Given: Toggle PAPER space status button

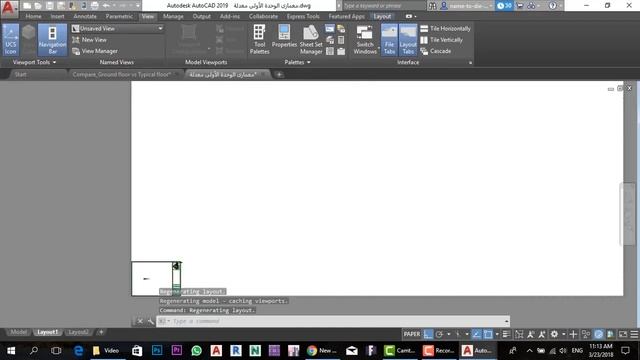Looking at the screenshot, I should click(411, 334).
